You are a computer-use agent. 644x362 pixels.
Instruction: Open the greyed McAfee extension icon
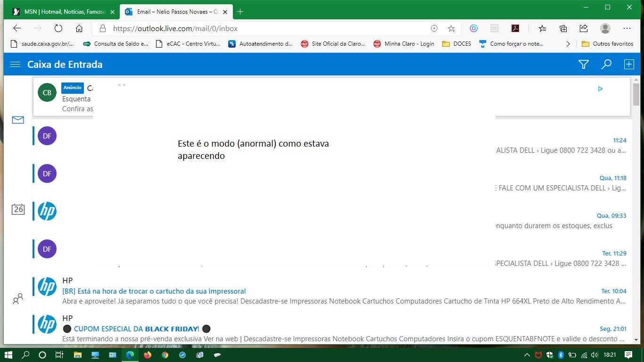coord(495,28)
